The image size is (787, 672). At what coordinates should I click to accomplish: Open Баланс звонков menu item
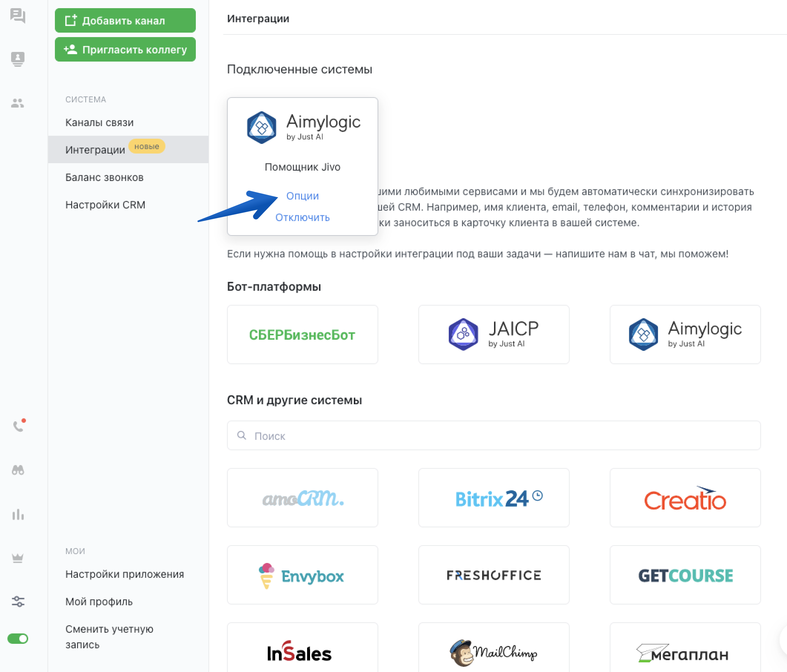point(105,177)
